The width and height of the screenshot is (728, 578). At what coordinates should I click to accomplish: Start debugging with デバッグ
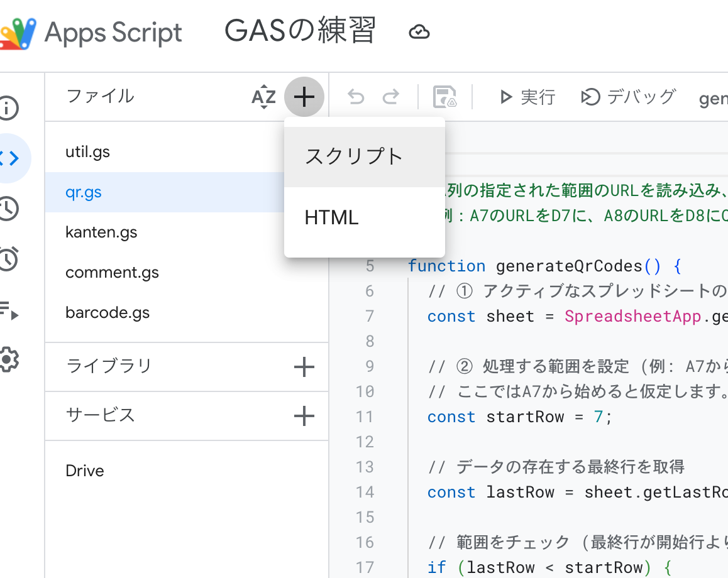point(627,97)
